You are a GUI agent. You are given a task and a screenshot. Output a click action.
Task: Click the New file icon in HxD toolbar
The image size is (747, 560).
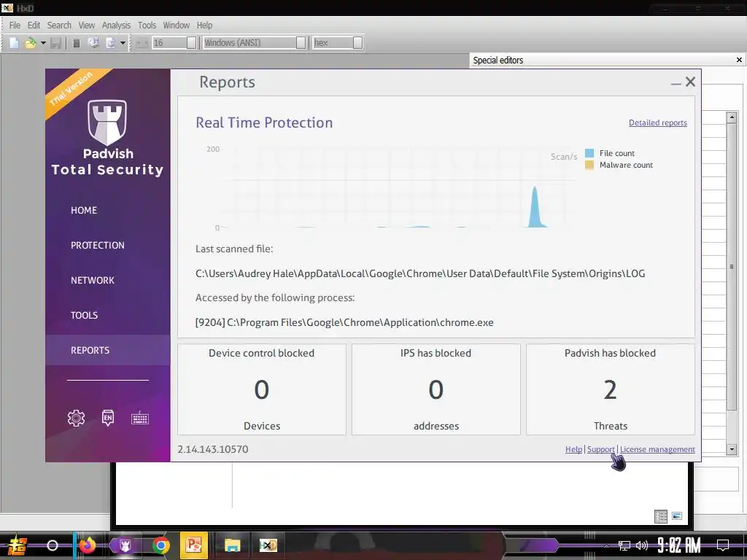14,43
